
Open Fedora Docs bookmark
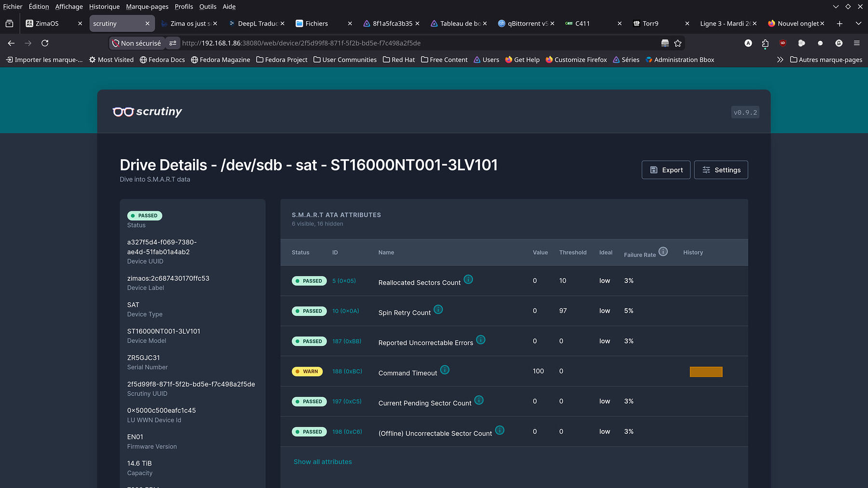tap(162, 60)
